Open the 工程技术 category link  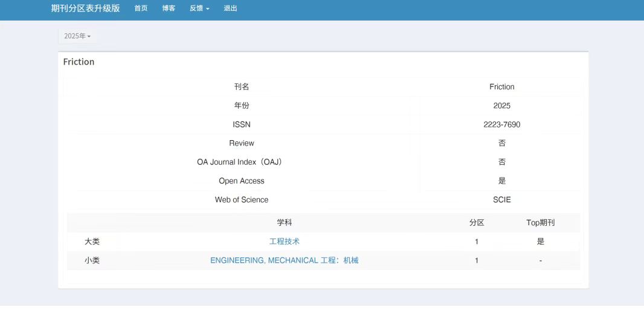tap(285, 242)
